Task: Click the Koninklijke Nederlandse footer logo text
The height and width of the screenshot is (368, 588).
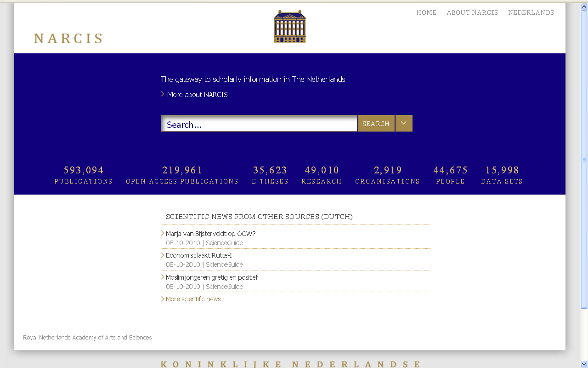Action: click(x=290, y=364)
